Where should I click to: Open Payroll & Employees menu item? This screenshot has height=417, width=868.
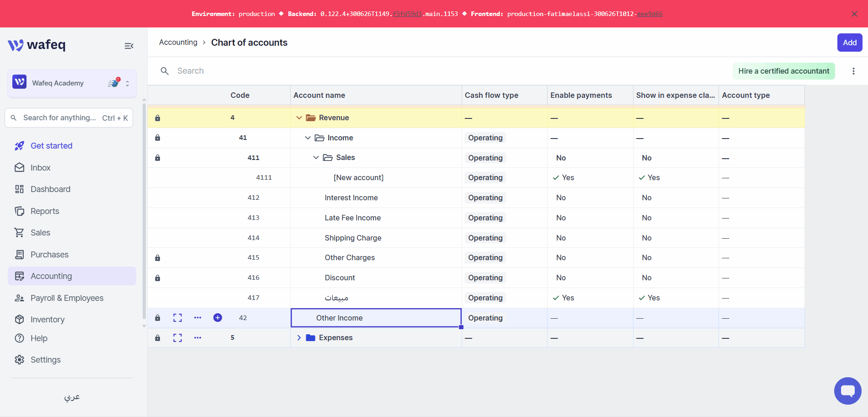point(59,298)
